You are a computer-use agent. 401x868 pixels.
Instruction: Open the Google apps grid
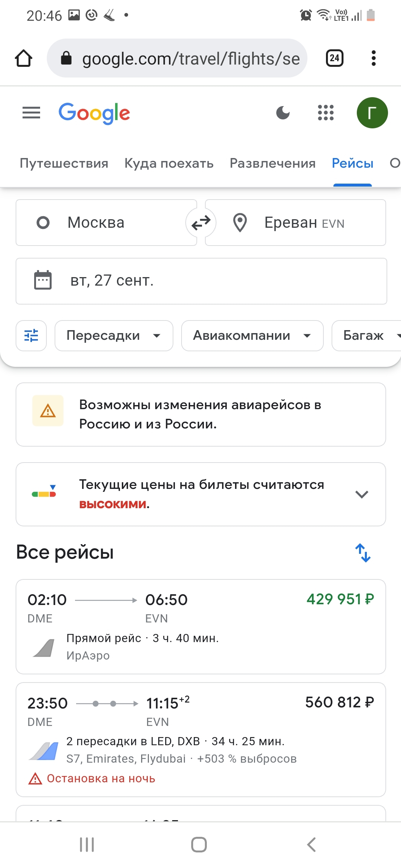[326, 113]
